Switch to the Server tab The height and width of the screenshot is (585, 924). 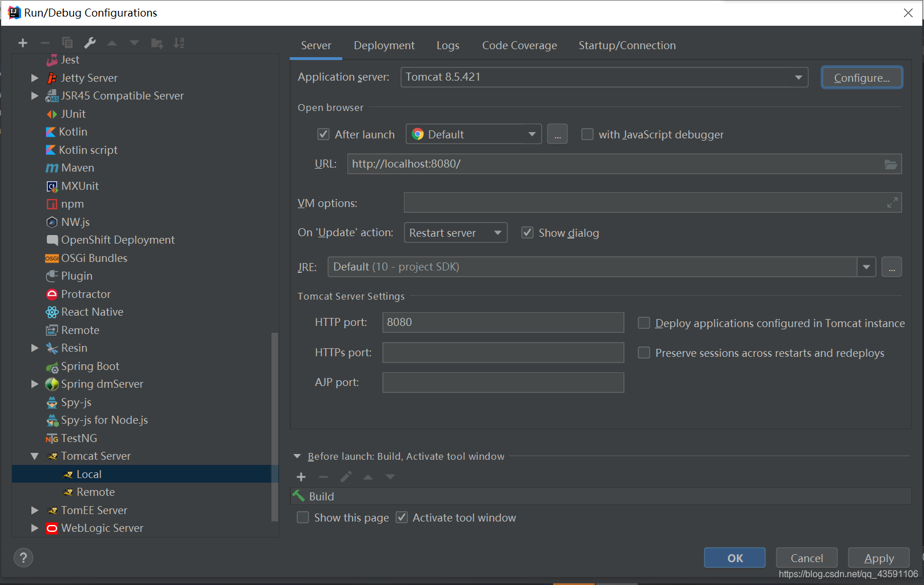click(316, 45)
